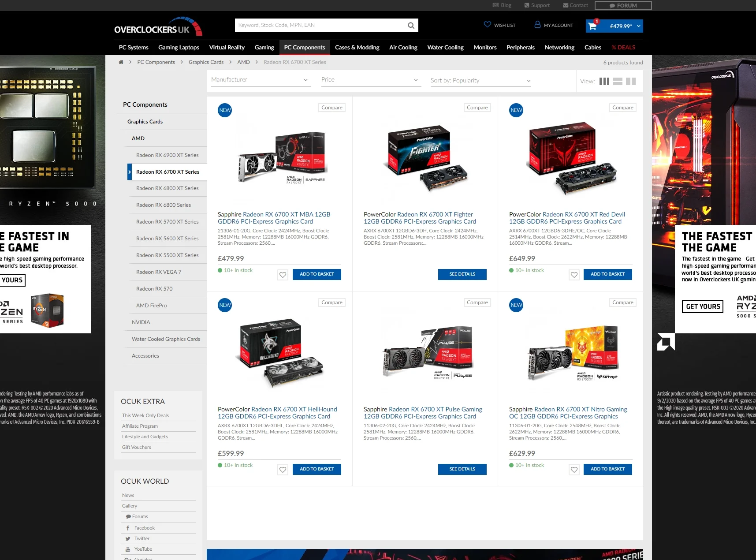Switch to list view layout

pyautogui.click(x=618, y=82)
